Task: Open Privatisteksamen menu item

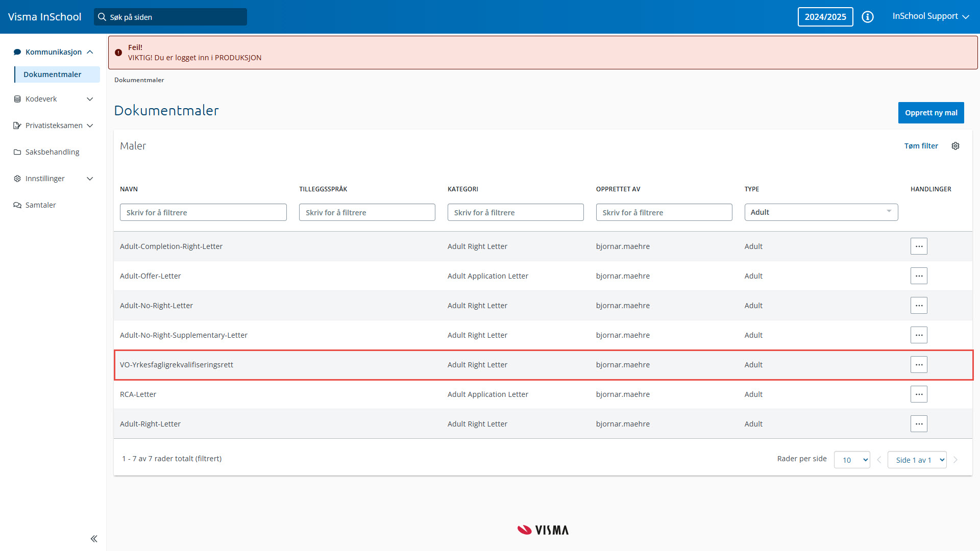Action: pyautogui.click(x=54, y=126)
